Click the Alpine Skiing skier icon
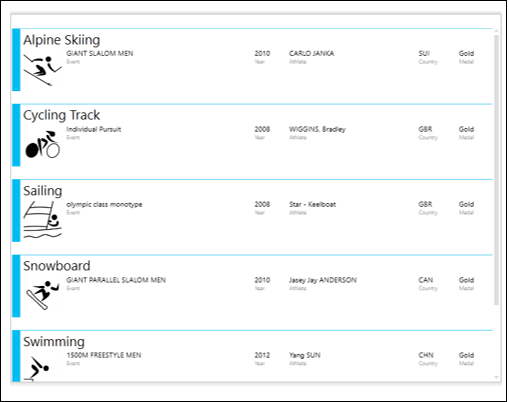Screen dimensions: 509x402 (42, 70)
